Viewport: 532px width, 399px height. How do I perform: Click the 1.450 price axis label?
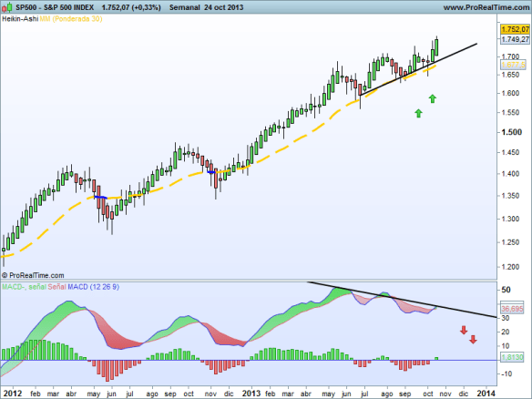pyautogui.click(x=510, y=152)
